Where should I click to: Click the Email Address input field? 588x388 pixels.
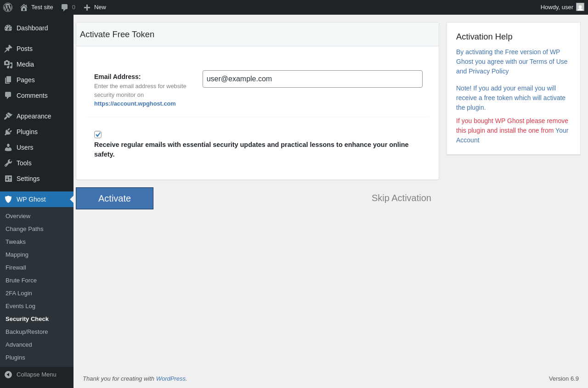[x=312, y=79]
